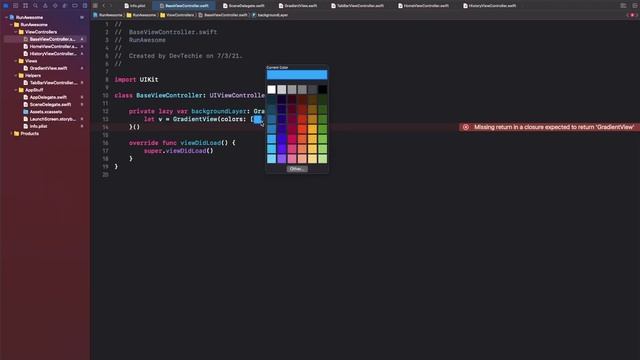Switch to the GradientView.swift tab
Viewport: 640px width, 360px height.
(x=297, y=6)
